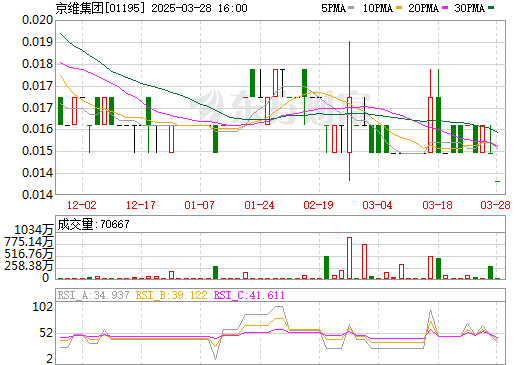Select the 12-02 date axis label

[x=82, y=205]
